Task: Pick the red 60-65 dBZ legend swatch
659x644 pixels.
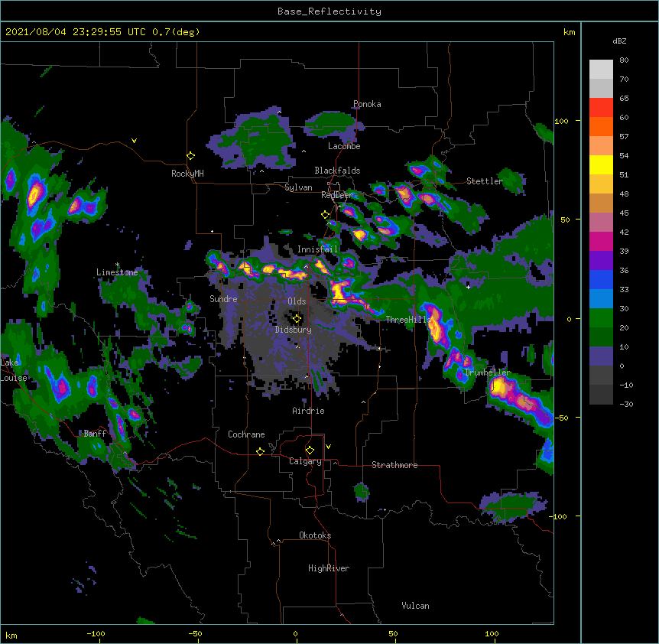Action: point(601,108)
